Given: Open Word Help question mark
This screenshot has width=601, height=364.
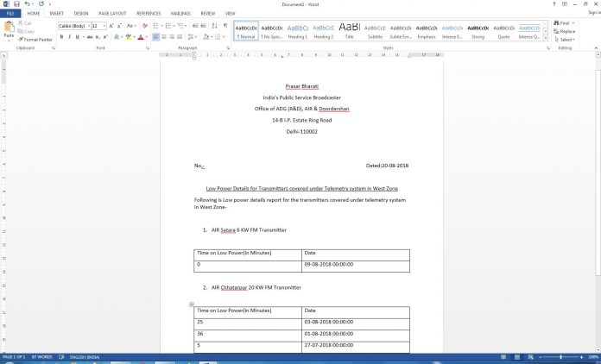Looking at the screenshot, I should tap(554, 3).
